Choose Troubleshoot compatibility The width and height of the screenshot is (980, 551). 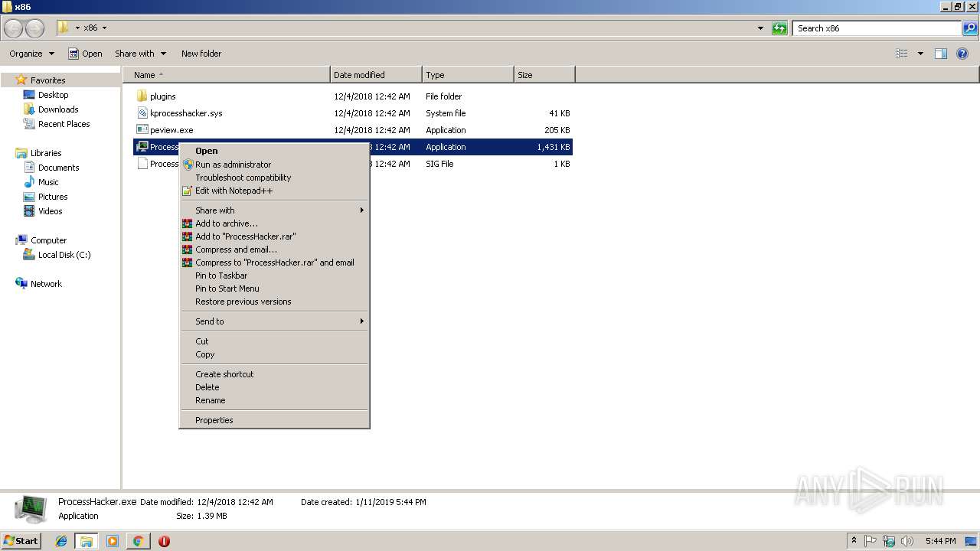[x=274, y=178]
